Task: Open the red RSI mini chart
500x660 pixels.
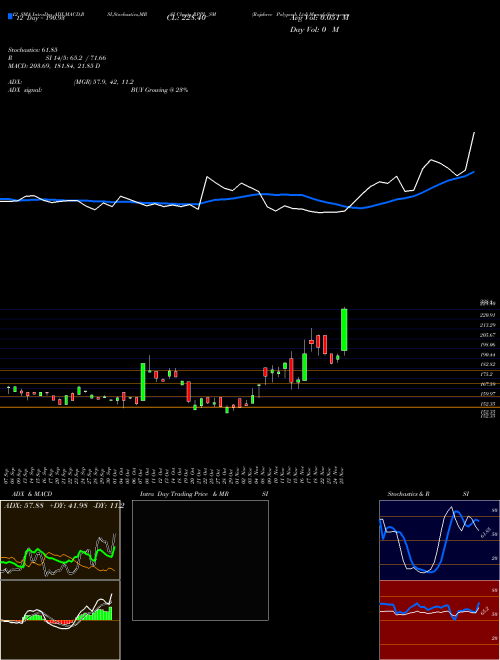Action: pos(439,620)
